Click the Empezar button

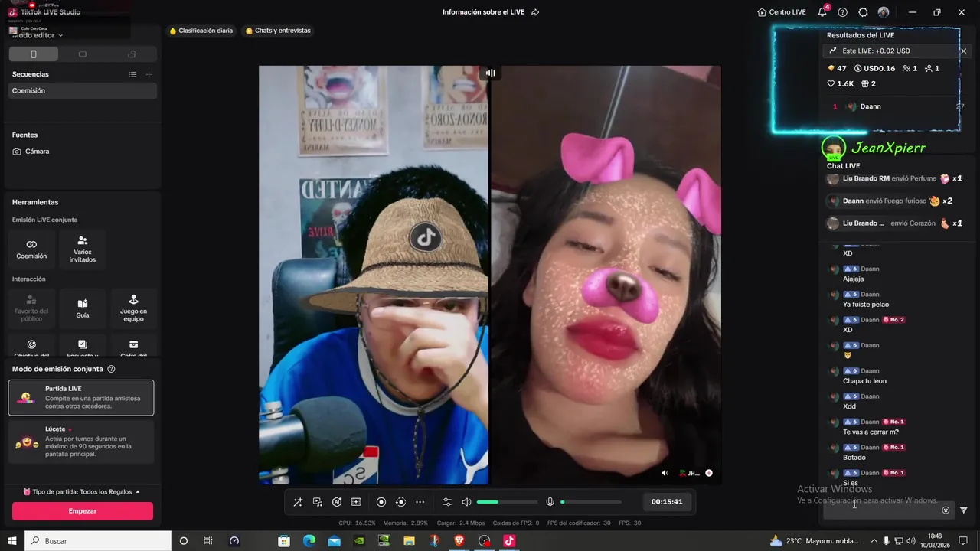83,511
